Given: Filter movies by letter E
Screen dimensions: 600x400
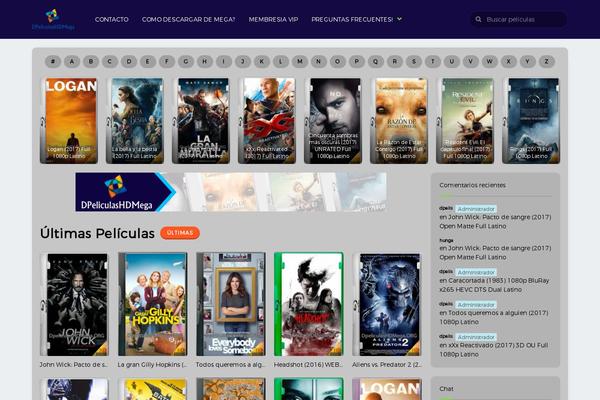Looking at the screenshot, I should (x=148, y=61).
